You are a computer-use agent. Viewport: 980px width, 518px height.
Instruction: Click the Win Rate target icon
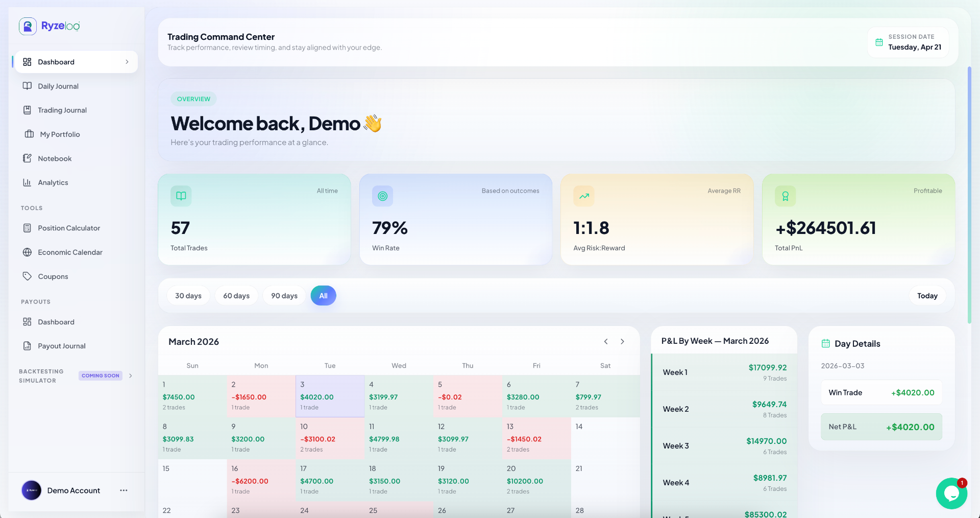click(x=382, y=196)
